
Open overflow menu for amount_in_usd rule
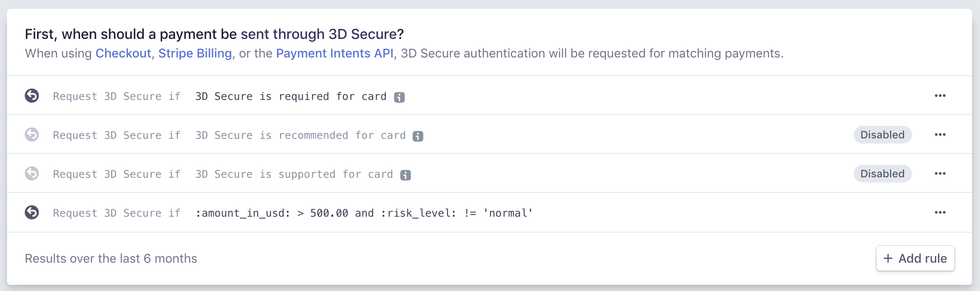940,212
